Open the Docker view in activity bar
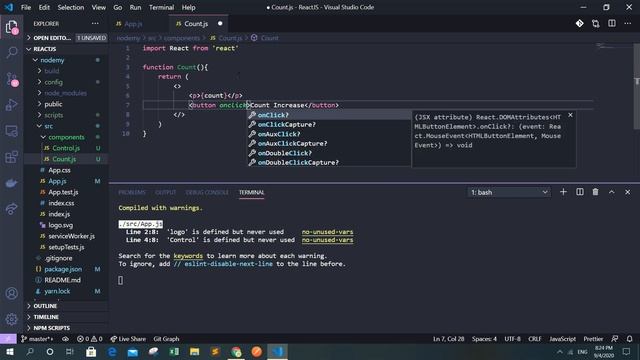The image size is (640, 360). point(11,183)
